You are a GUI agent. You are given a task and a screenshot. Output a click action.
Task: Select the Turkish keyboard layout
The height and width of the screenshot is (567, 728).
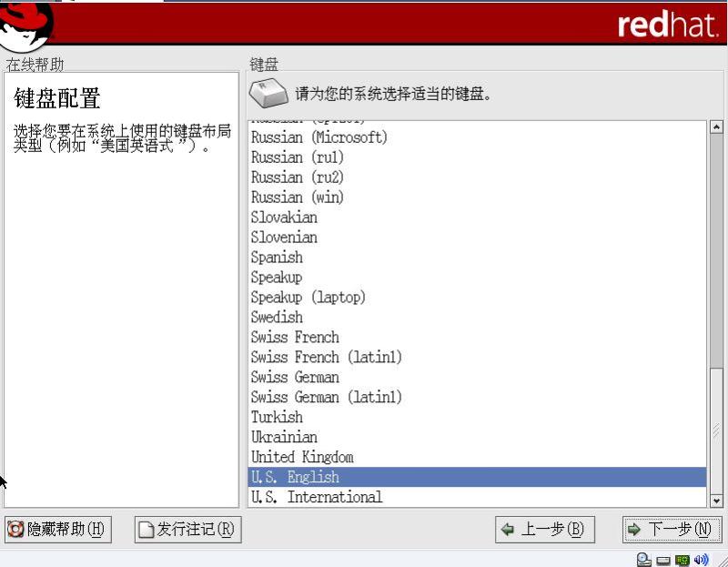[x=277, y=417]
